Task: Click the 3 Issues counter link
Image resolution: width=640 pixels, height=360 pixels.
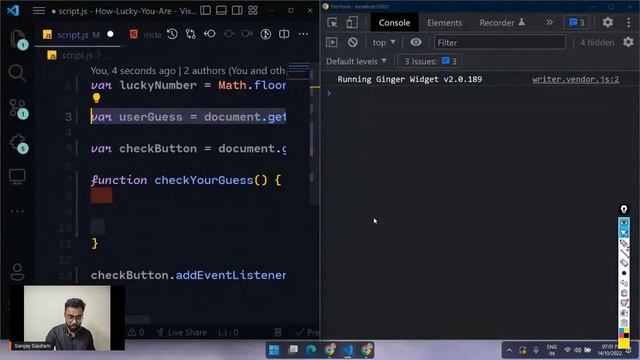Action: click(x=430, y=61)
